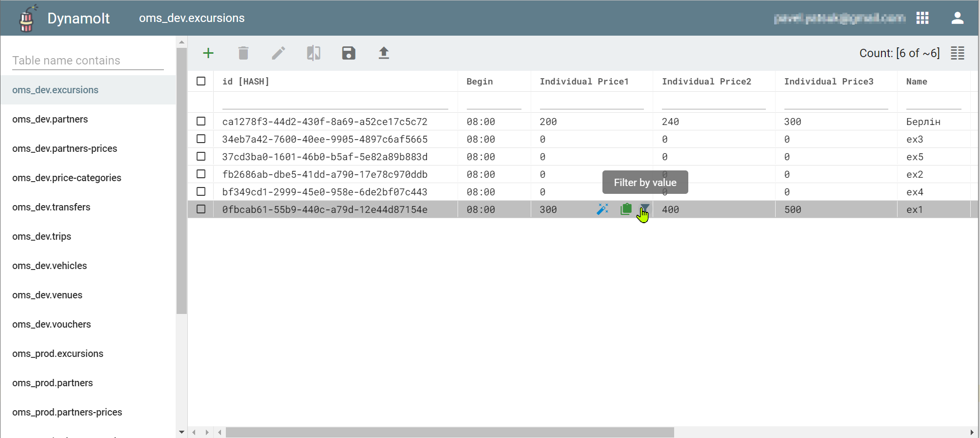Click the trash delete icon in toolbar

[243, 53]
